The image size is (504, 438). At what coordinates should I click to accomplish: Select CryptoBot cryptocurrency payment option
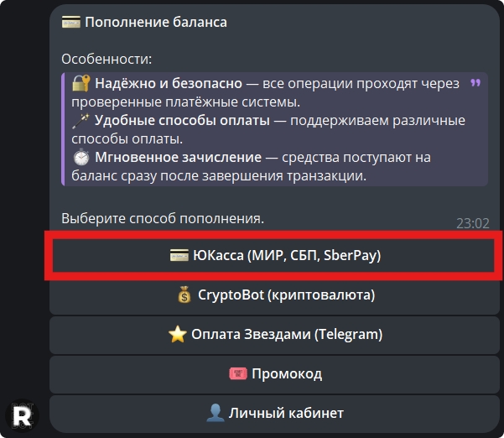(x=274, y=295)
